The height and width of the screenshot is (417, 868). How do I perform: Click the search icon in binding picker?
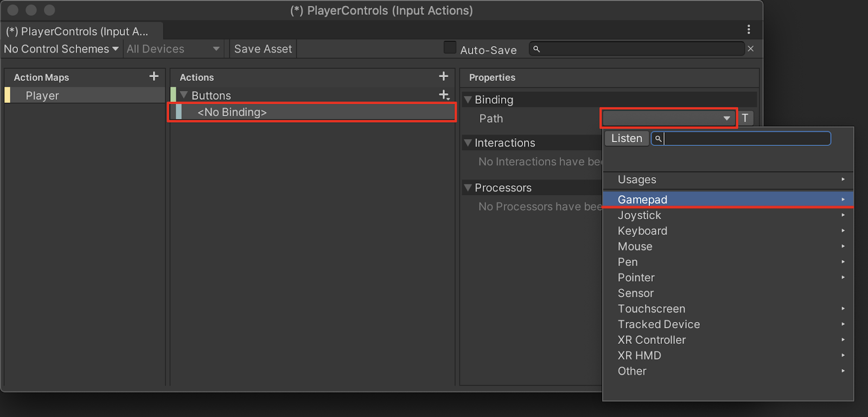click(x=658, y=139)
